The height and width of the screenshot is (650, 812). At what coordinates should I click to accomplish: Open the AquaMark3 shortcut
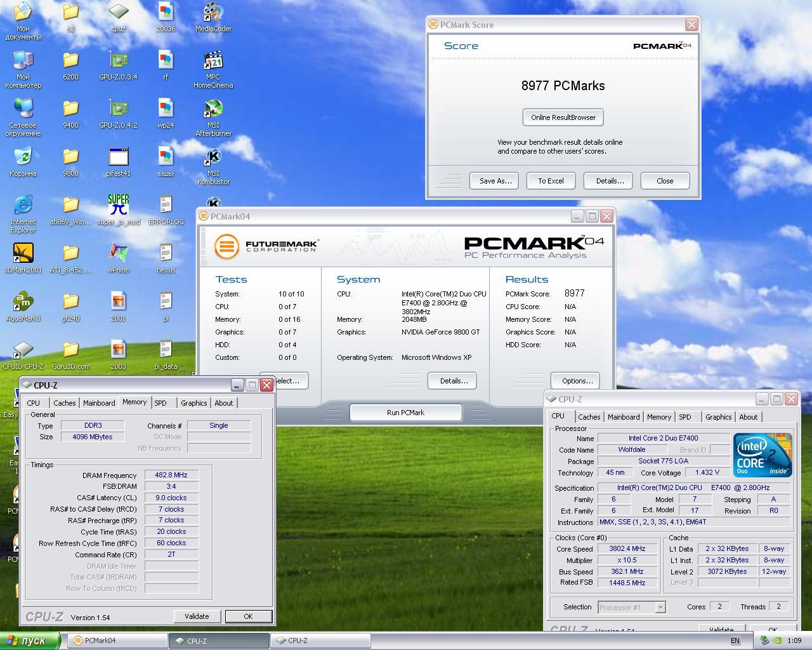23,307
